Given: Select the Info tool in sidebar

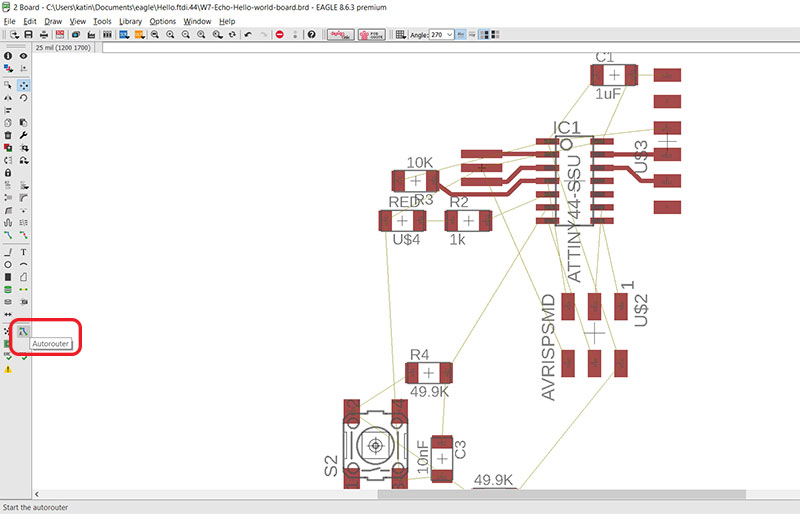Looking at the screenshot, I should pos(8,56).
